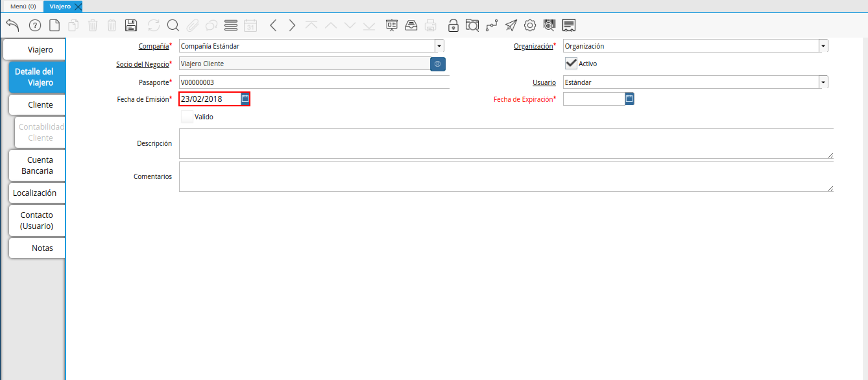The width and height of the screenshot is (868, 380).
Task: Close the Viajero window tab
Action: pyautogui.click(x=78, y=6)
